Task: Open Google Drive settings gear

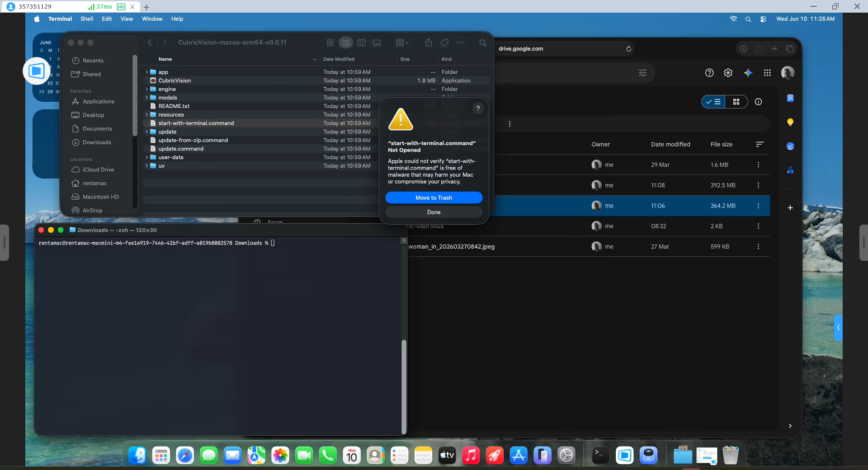Action: pos(728,73)
